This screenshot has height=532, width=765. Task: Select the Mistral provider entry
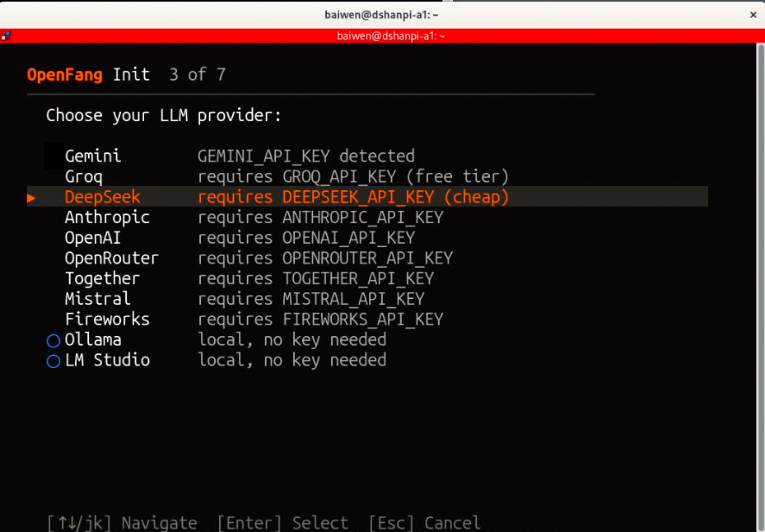pos(98,299)
